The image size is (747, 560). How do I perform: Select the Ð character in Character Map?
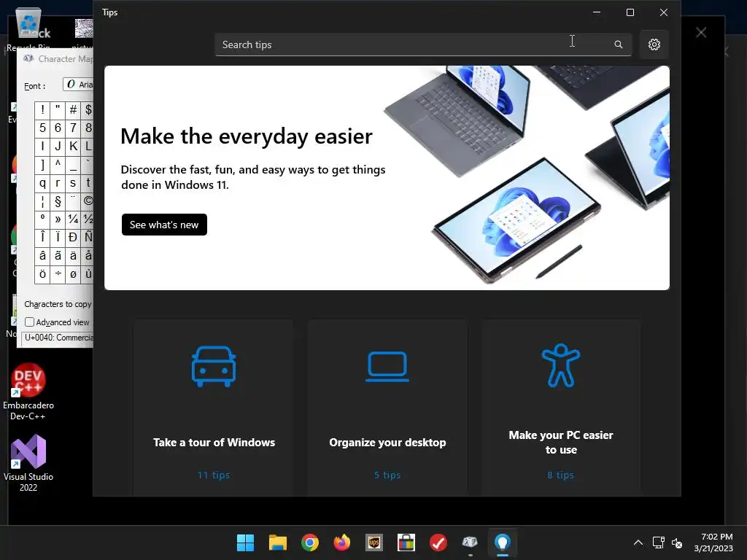tap(73, 238)
